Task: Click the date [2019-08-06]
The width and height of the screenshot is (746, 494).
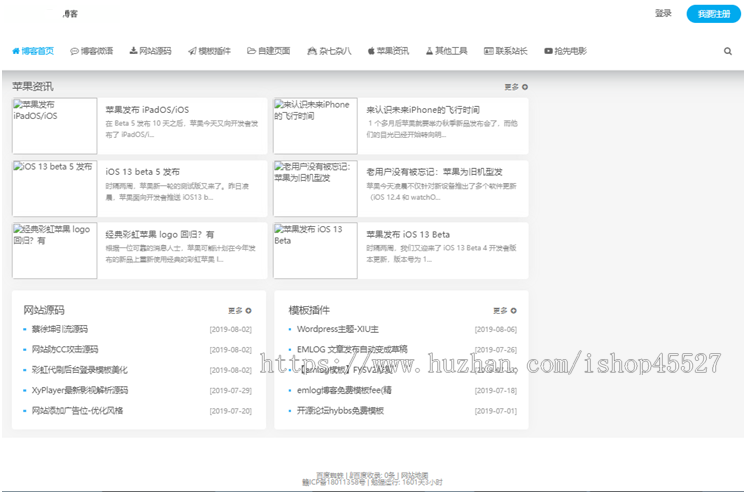Action: click(x=496, y=329)
